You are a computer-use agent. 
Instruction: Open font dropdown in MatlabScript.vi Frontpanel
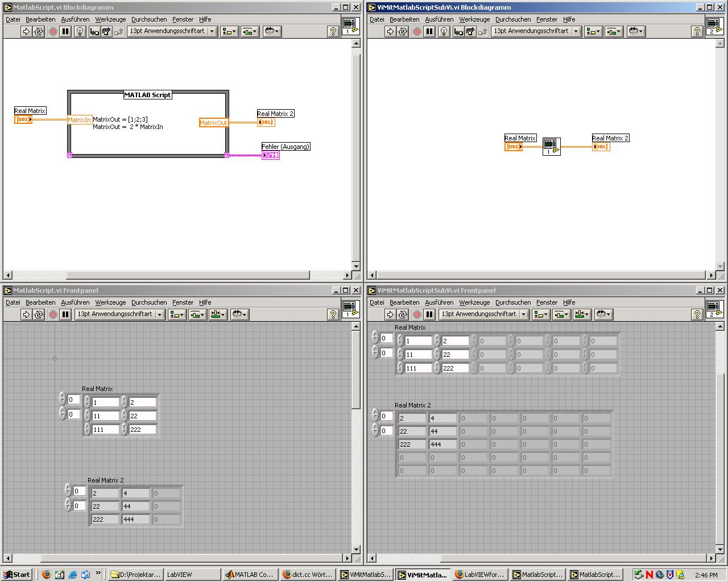pos(119,314)
